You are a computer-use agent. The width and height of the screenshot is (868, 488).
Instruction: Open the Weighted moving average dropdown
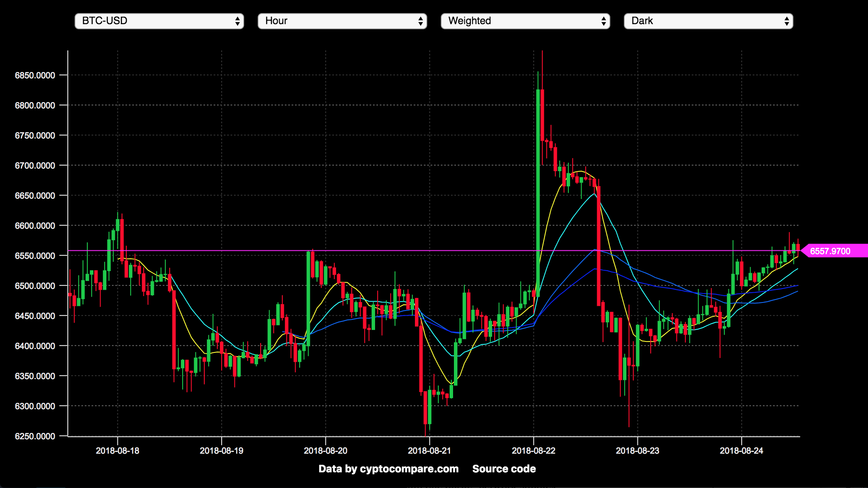pos(525,21)
